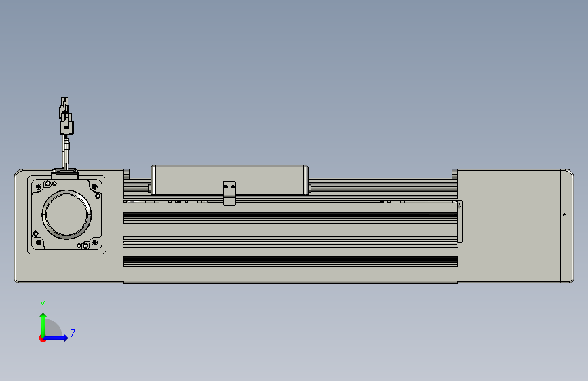The image size is (588, 381).
Task: Select the circular motor flange face
Action: 66,214
